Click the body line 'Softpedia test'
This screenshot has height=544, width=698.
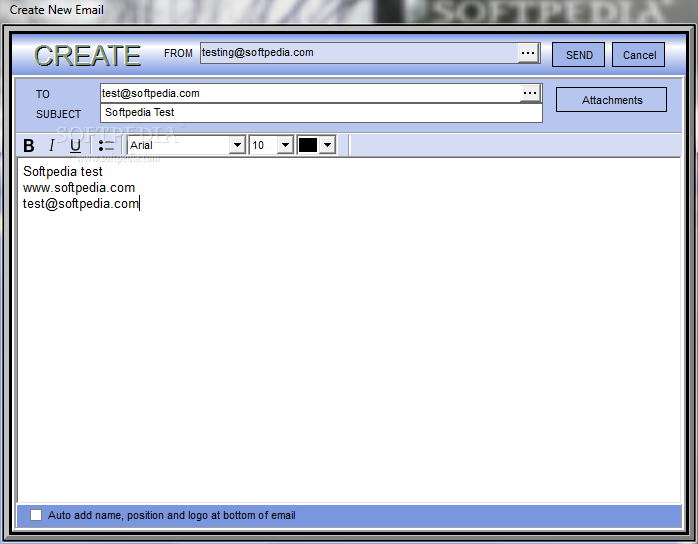click(x=63, y=171)
